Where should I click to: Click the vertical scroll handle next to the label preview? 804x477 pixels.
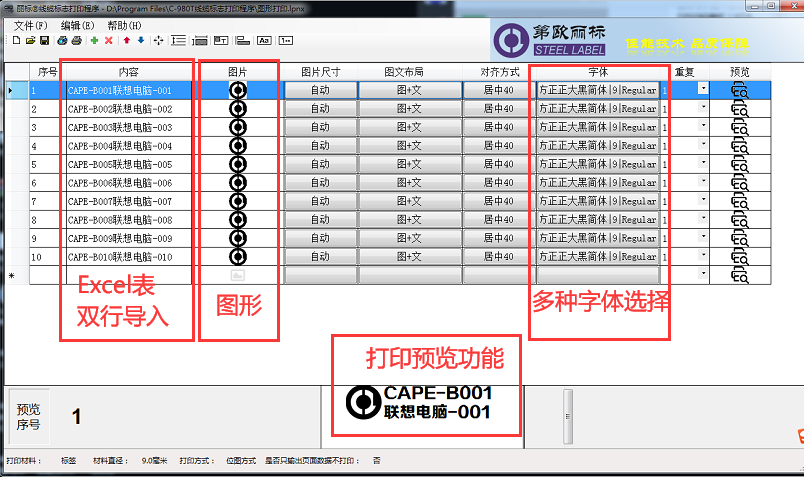coord(568,416)
